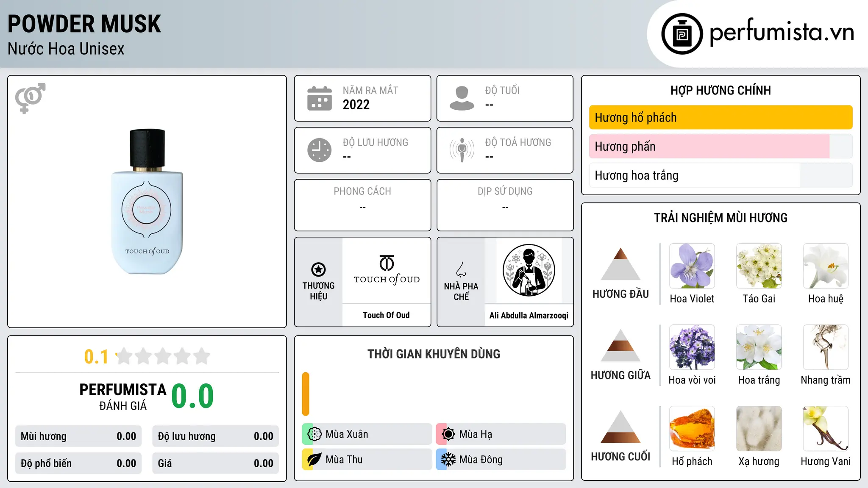
Task: Click the perfumista.vn perfume bottle logo icon
Action: point(682,34)
